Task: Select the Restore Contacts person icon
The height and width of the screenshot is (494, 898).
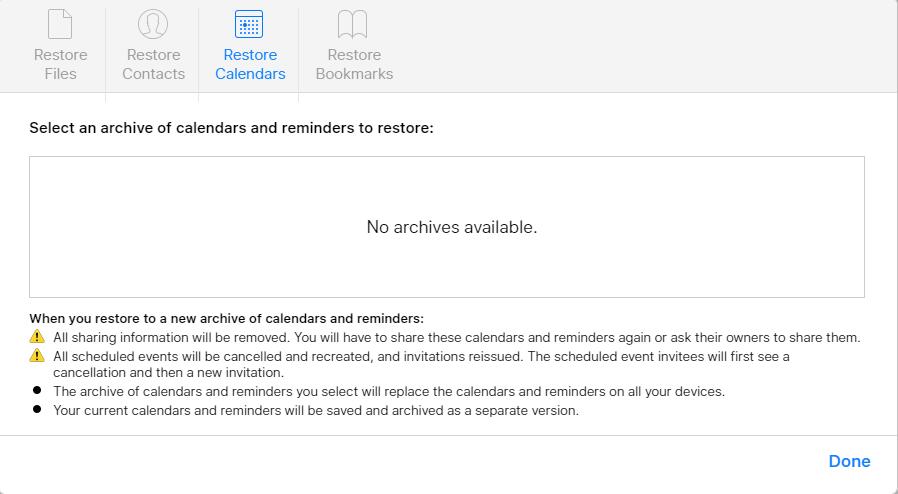Action: coord(153,24)
